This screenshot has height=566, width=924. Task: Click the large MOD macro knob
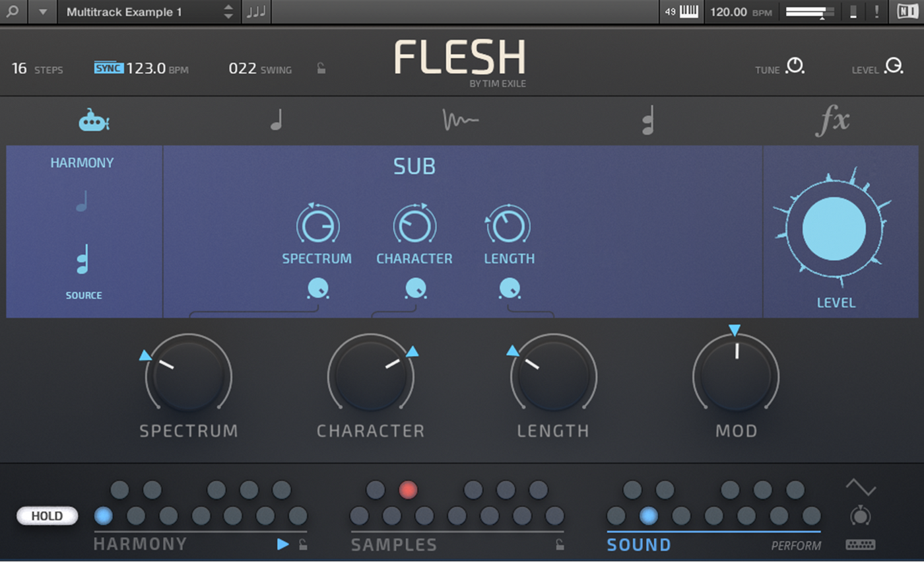click(736, 376)
